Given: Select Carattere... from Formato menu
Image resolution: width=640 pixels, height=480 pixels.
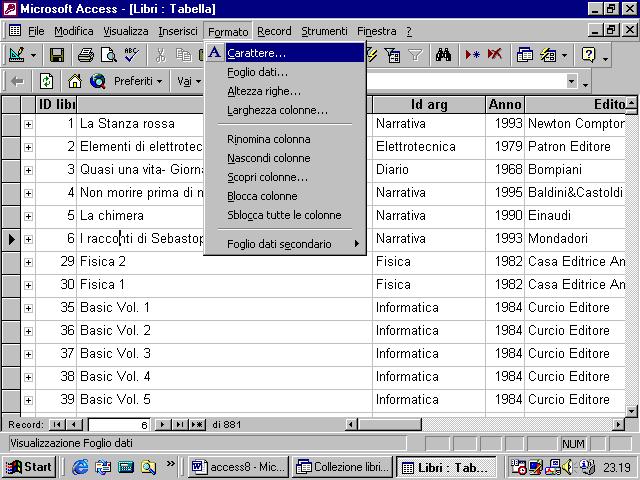Looking at the screenshot, I should click(x=284, y=53).
